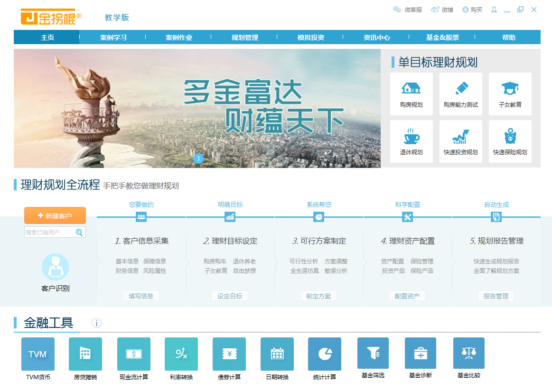Click the 明确目标 bar chart step icon
552x392 pixels.
point(230,217)
